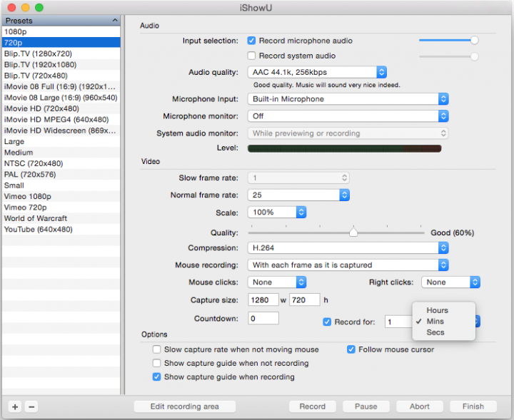Viewport: 514px width, 420px height.
Task: Open the Compression H.264 dropdown
Action: (x=348, y=248)
